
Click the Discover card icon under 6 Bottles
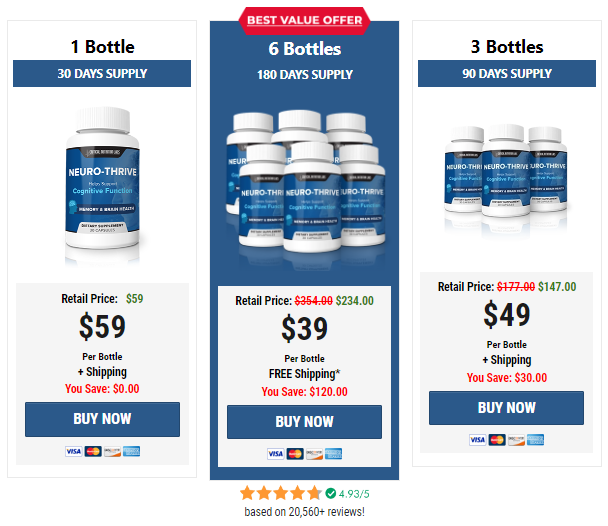click(314, 454)
